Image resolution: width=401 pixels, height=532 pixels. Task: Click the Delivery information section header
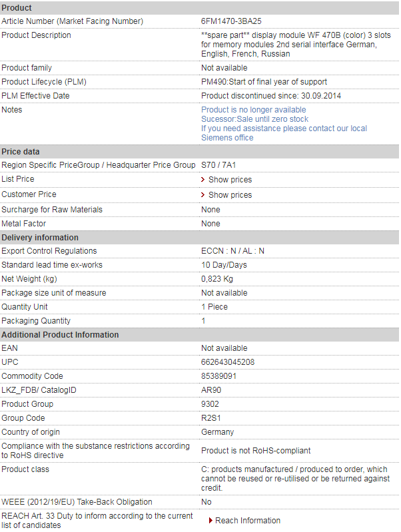[40, 238]
